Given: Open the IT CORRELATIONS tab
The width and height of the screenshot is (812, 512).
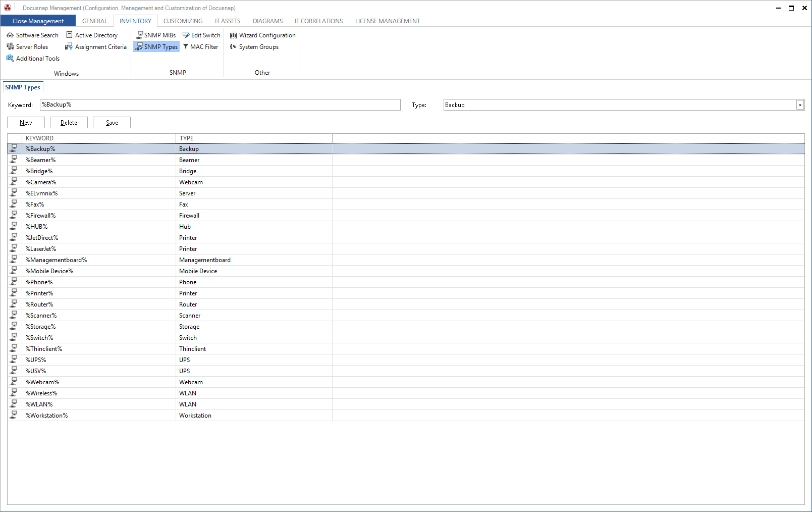Looking at the screenshot, I should tap(319, 21).
